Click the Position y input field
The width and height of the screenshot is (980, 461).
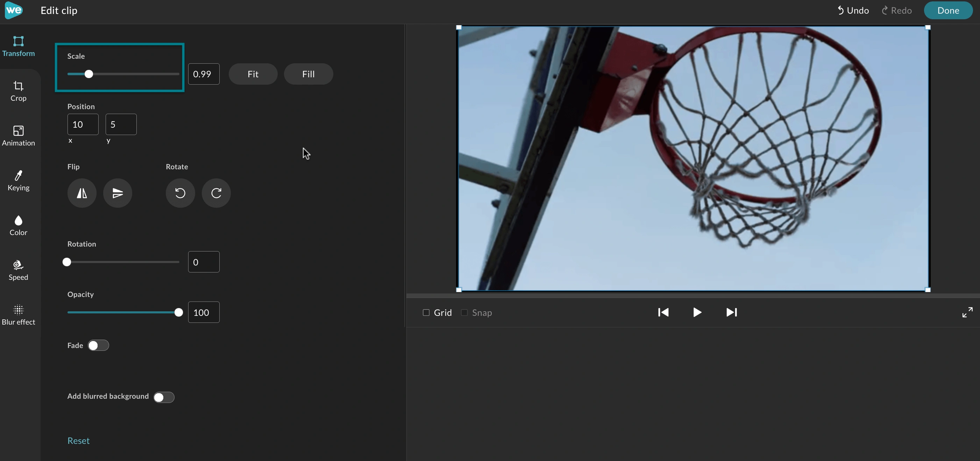[x=121, y=124]
